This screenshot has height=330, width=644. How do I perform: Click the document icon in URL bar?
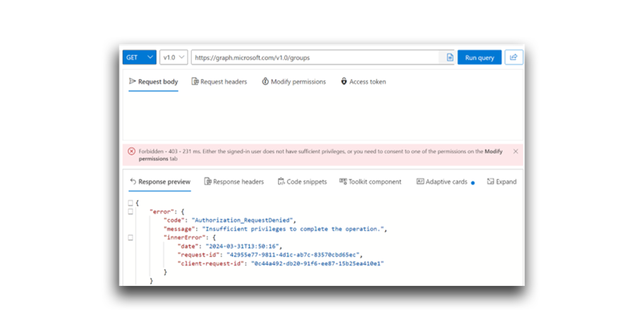tap(450, 57)
